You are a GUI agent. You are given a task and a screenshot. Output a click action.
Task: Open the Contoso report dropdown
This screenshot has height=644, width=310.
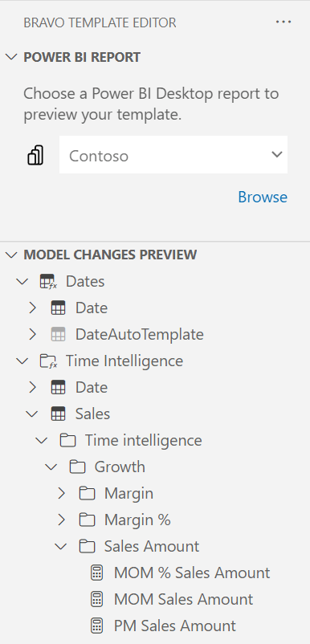[173, 155]
